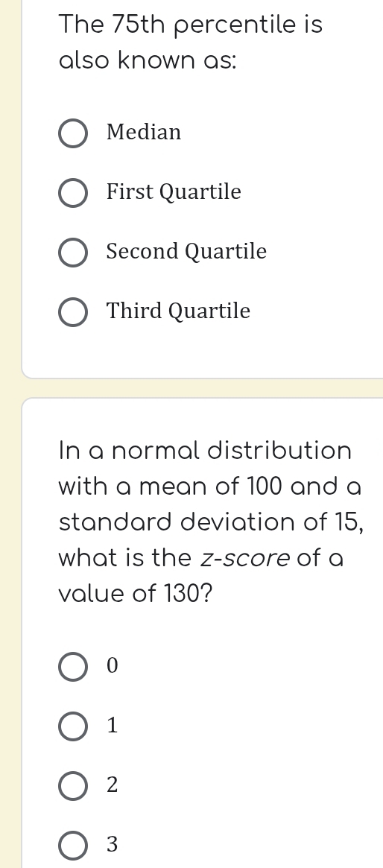Click the "First Quartile" label text

pos(174,192)
